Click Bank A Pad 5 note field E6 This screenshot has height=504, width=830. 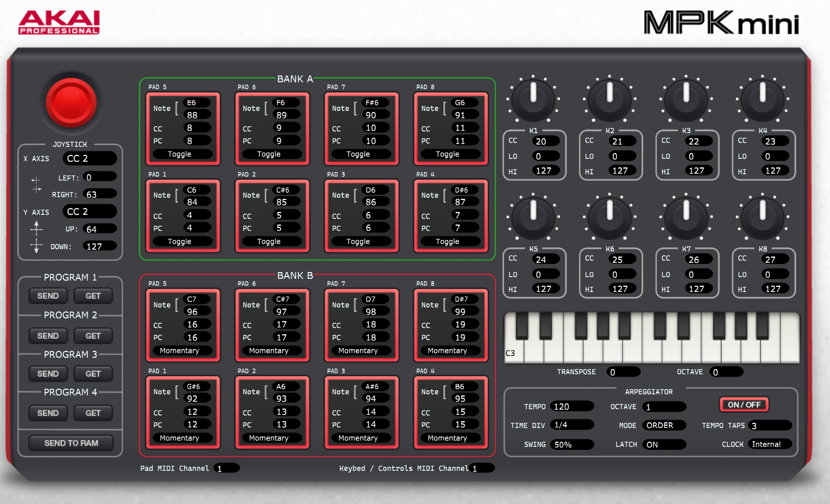(197, 103)
